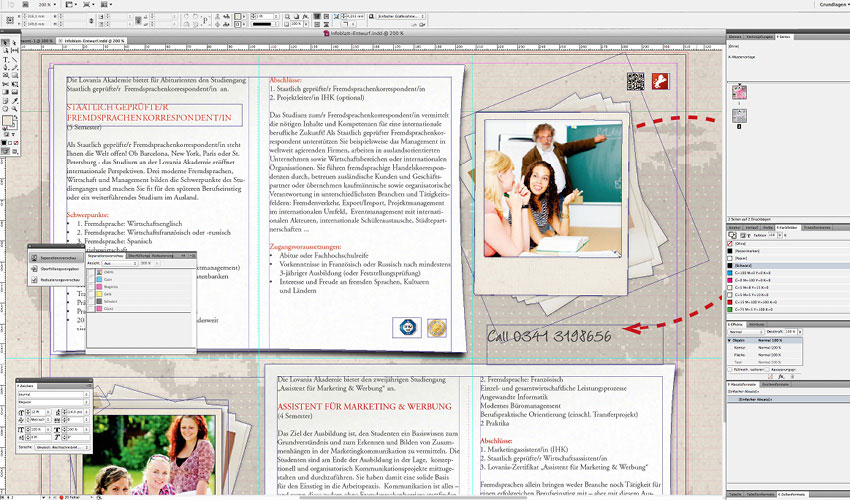Viewport: 850px width, 500px height.
Task: Select the Direct Selection tool
Action: (15, 43)
